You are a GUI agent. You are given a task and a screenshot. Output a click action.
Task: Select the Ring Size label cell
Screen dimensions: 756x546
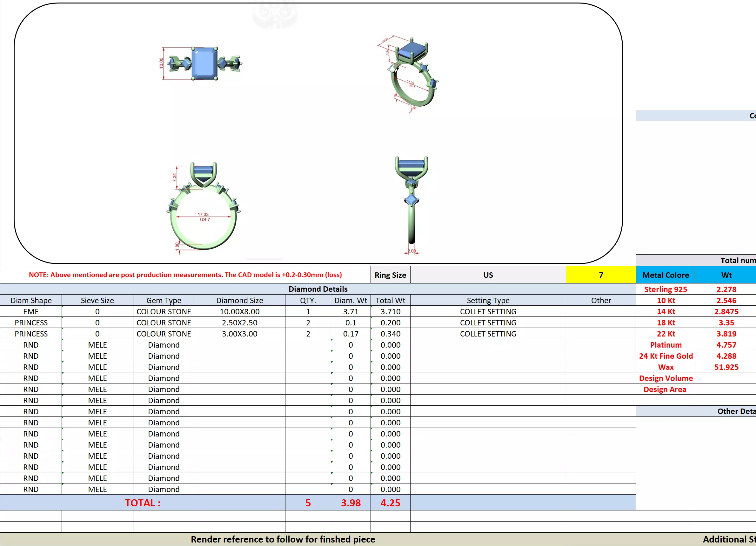click(390, 275)
